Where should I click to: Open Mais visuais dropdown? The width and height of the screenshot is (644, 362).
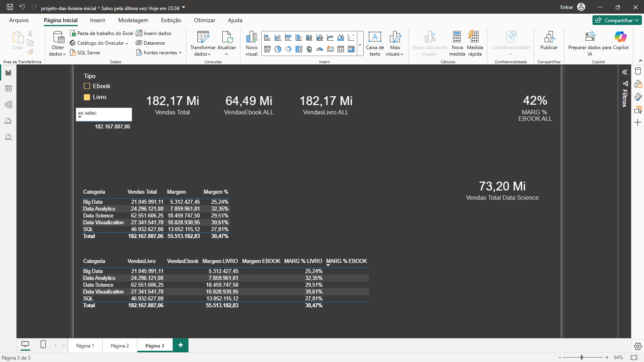[x=395, y=51]
